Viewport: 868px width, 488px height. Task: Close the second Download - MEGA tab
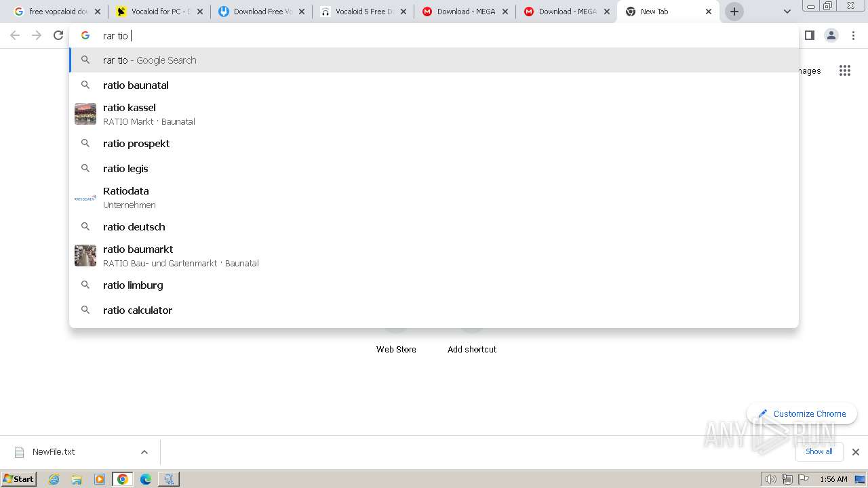point(607,12)
